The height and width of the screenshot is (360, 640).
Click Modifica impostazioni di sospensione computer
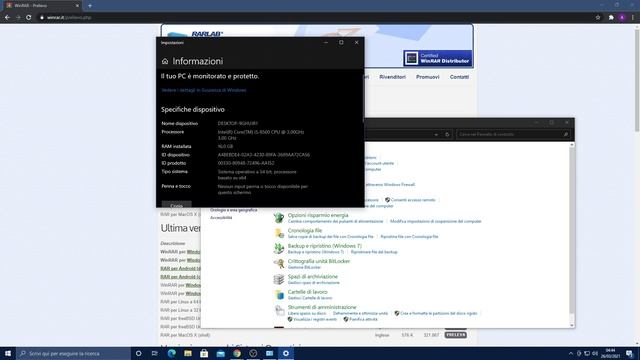point(436,222)
